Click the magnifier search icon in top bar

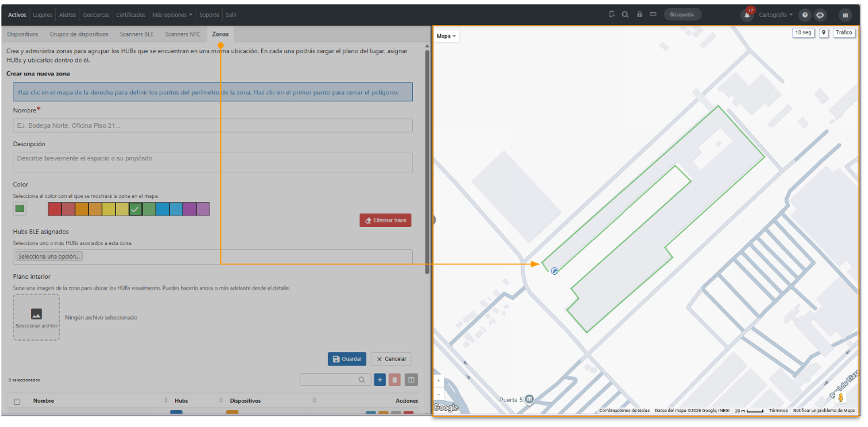[626, 14]
